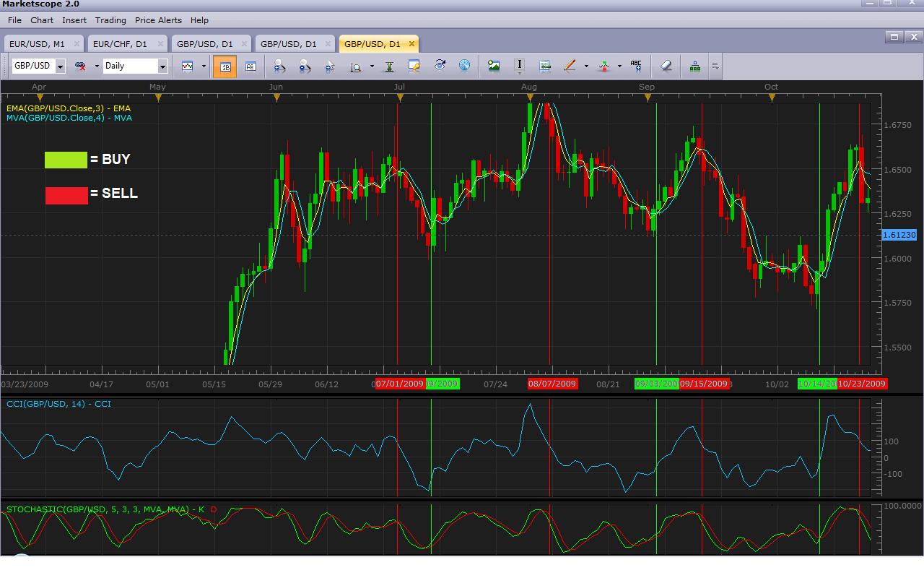Expand the GBP/USD symbol dropdown
The height and width of the screenshot is (578, 924).
click(59, 66)
